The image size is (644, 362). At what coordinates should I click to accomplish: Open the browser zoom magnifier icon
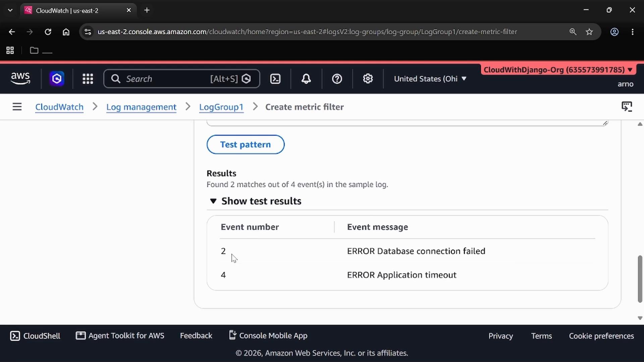[573, 32]
